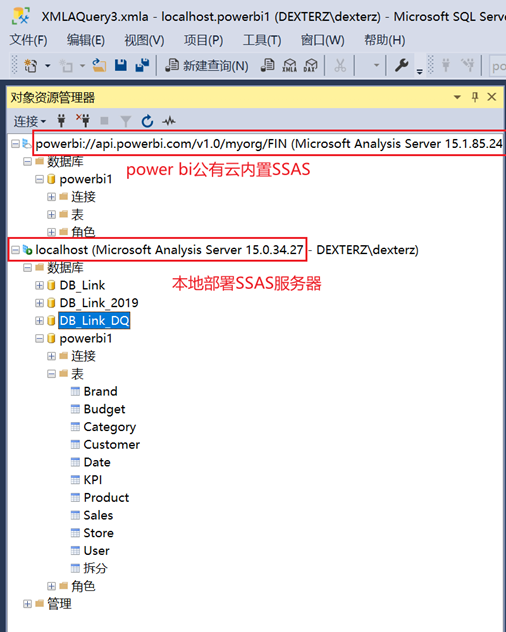Select the User table

click(x=96, y=551)
